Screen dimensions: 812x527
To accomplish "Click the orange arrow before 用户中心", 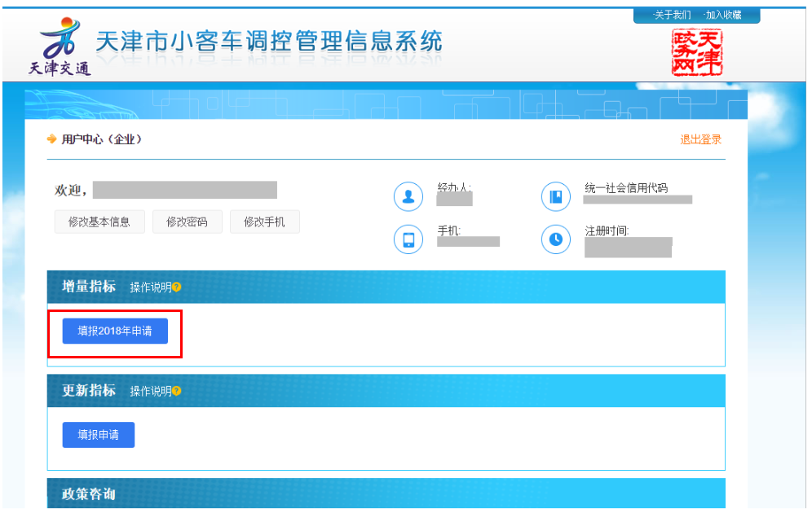I will pos(52,139).
